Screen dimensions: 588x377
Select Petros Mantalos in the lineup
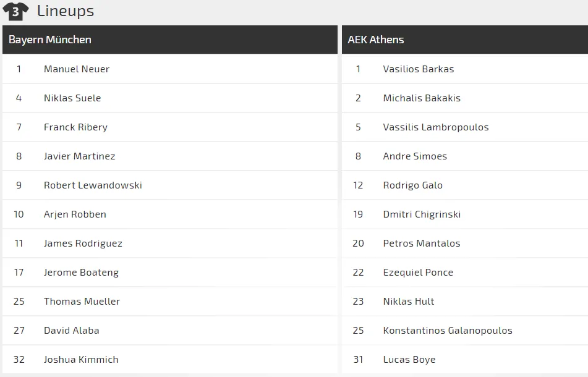422,244
